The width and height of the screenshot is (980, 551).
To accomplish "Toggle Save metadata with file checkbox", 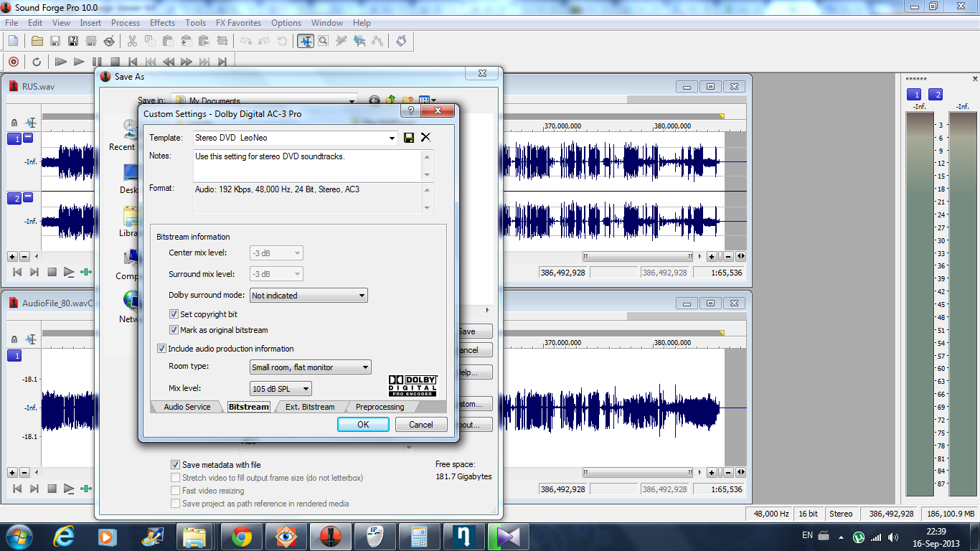I will click(175, 465).
